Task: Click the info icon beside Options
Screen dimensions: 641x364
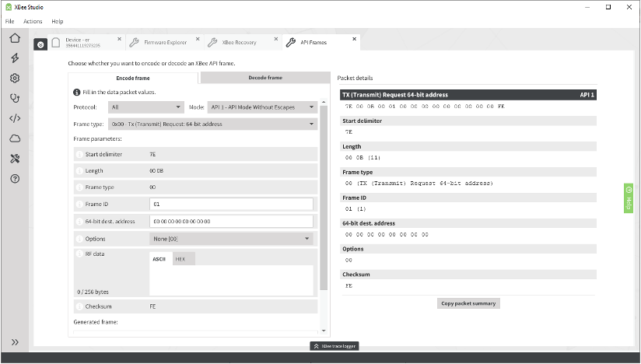Action: click(79, 239)
